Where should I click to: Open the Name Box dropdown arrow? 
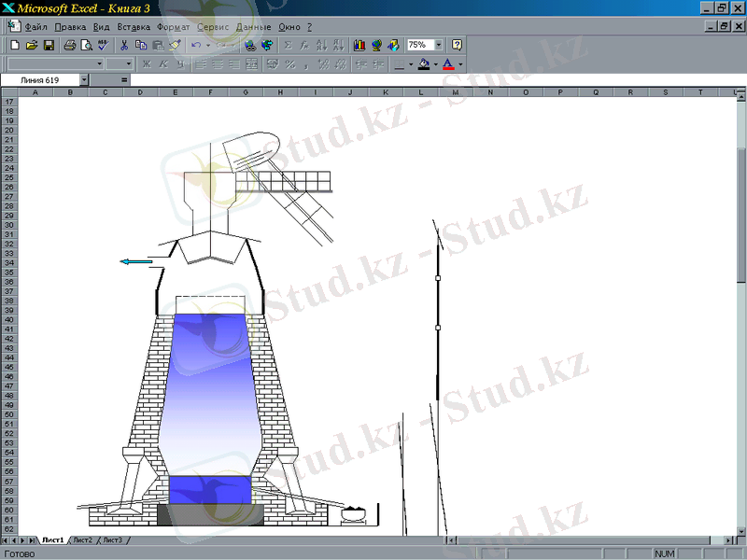click(84, 80)
